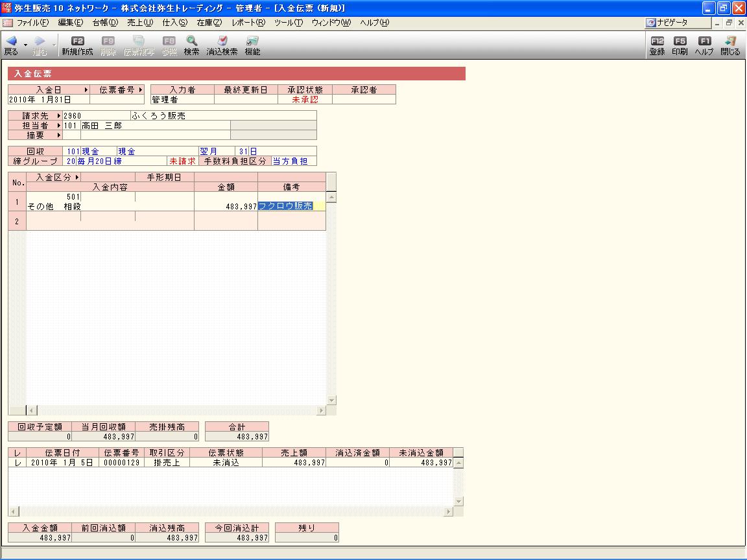Click the payment grid's scroll left arrow

(31, 410)
